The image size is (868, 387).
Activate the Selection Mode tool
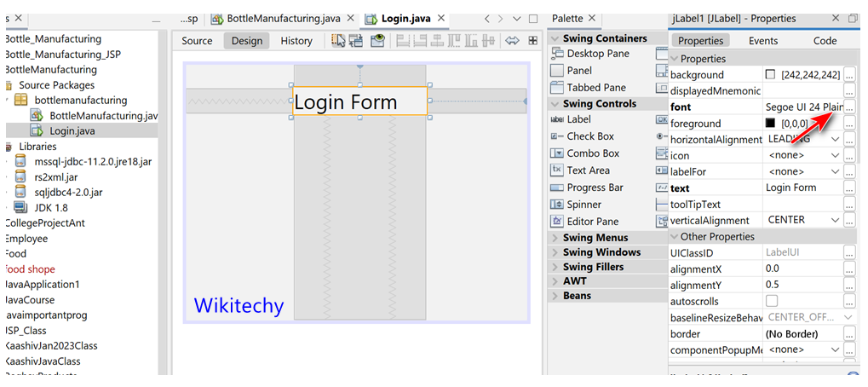coord(338,40)
